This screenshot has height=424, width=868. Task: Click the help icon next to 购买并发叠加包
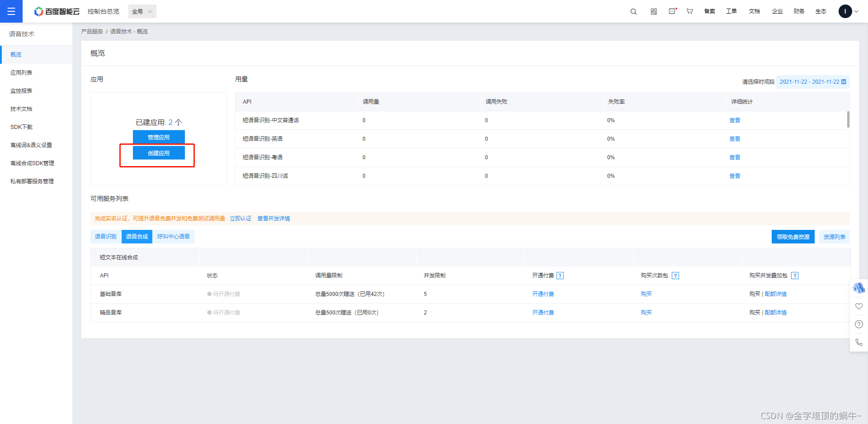click(795, 276)
